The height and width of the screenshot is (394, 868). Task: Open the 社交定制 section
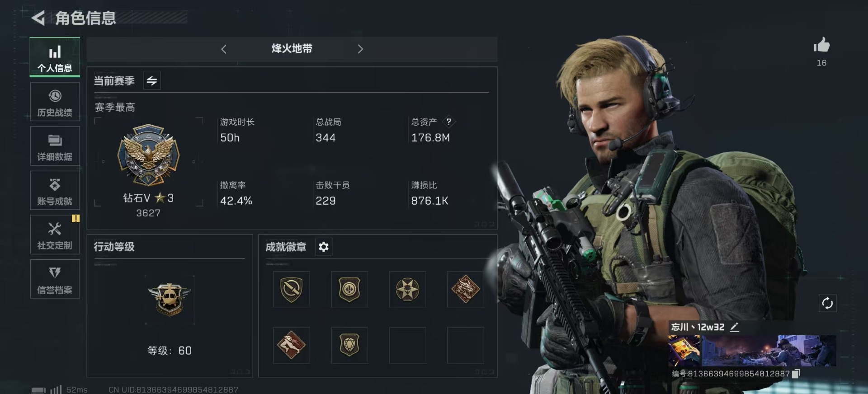pyautogui.click(x=55, y=235)
